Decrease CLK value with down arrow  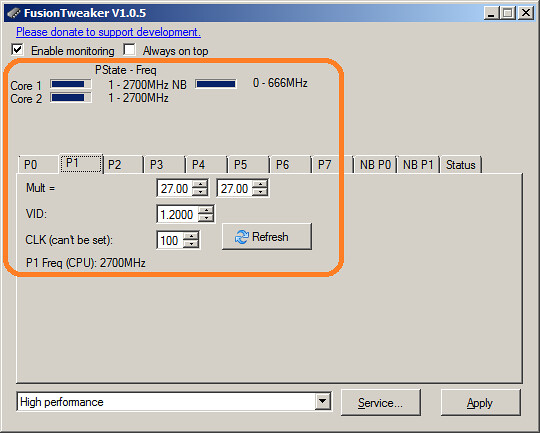[191, 244]
